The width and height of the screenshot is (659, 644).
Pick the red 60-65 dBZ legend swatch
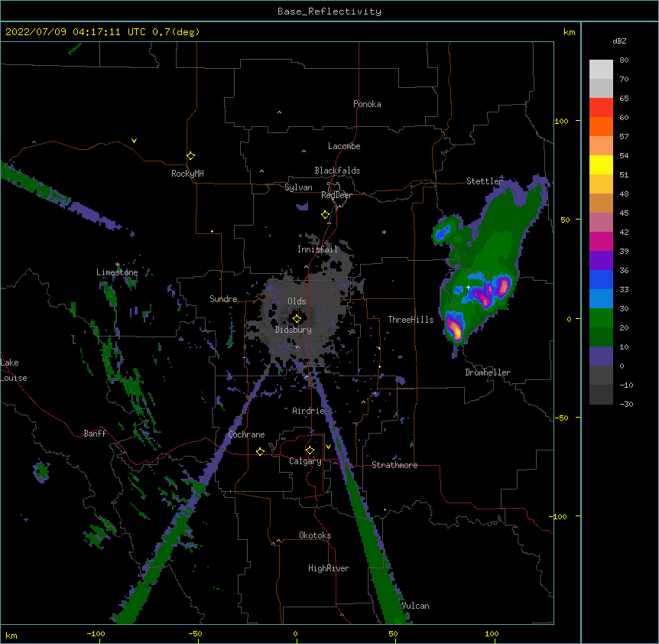601,107
